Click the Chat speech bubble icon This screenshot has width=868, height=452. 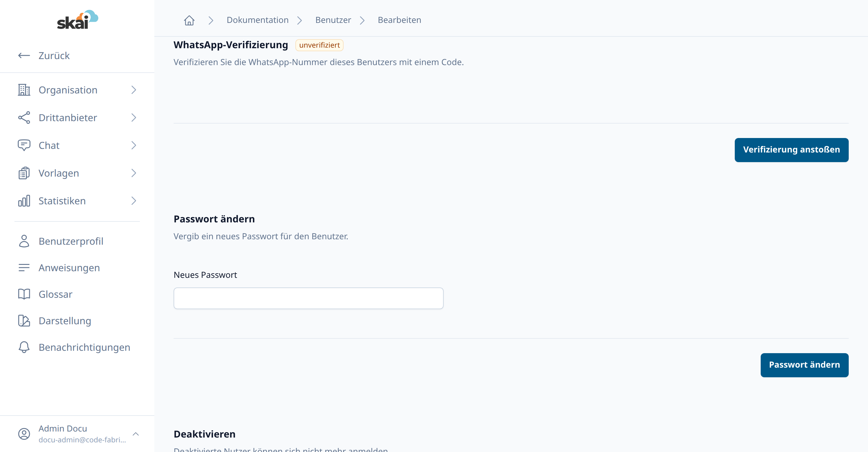pyautogui.click(x=24, y=145)
